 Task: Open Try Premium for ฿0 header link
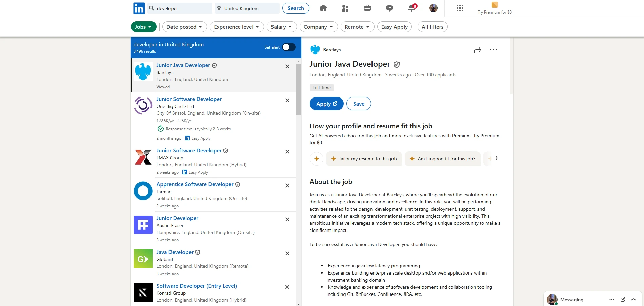pos(495,12)
